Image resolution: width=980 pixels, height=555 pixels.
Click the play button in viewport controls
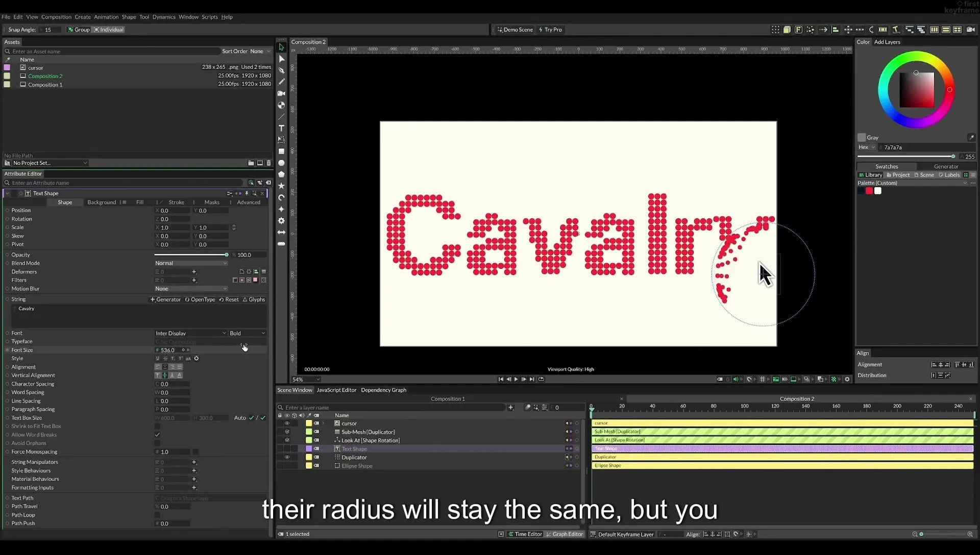(x=516, y=380)
